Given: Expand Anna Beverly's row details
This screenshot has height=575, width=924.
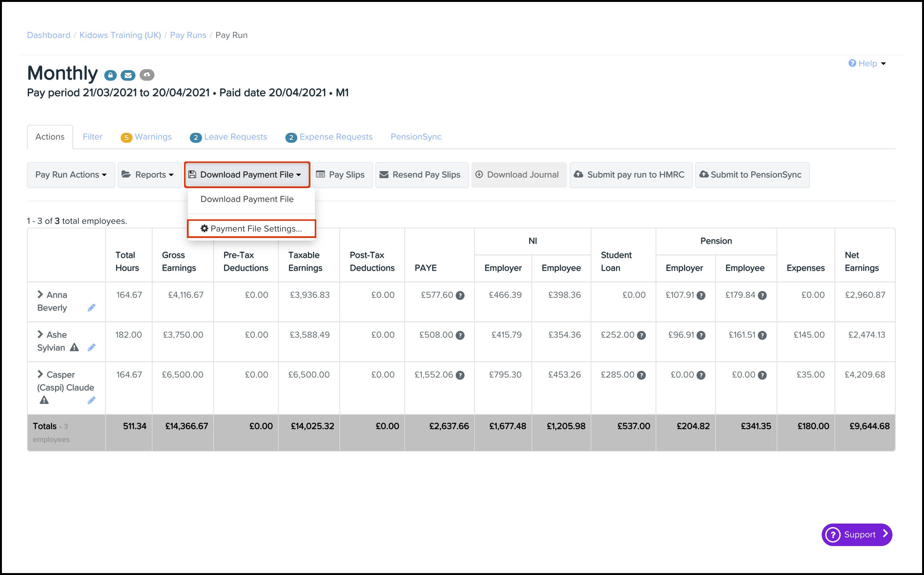Looking at the screenshot, I should click(x=40, y=294).
